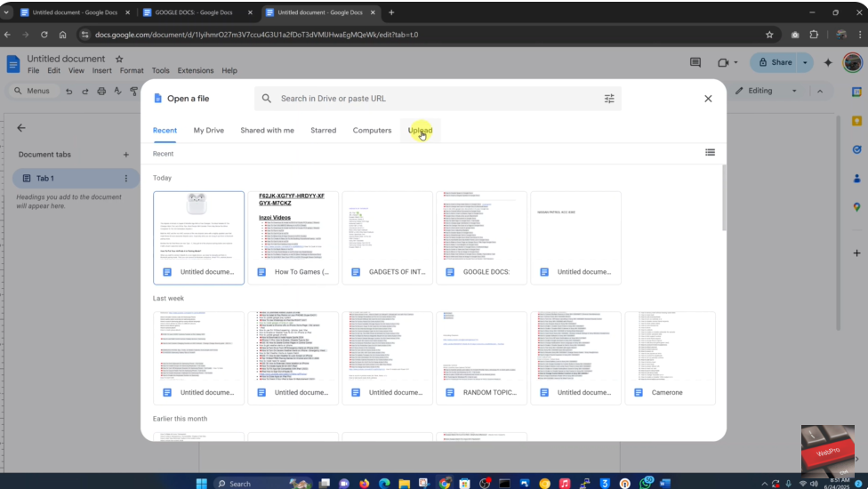Screen dimensions: 868x489
Task: Reload the page
Action: click(44, 35)
